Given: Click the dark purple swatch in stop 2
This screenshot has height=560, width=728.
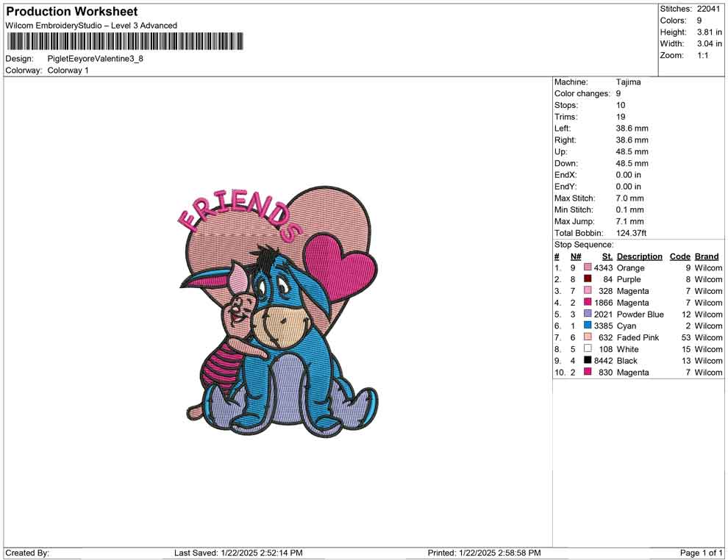Looking at the screenshot, I should [x=588, y=279].
